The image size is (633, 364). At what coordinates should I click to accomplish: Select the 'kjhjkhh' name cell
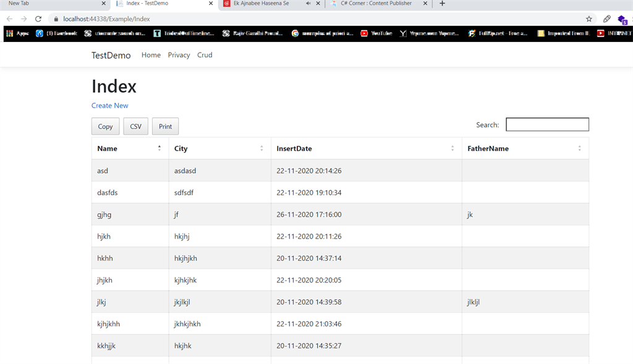[130, 323]
